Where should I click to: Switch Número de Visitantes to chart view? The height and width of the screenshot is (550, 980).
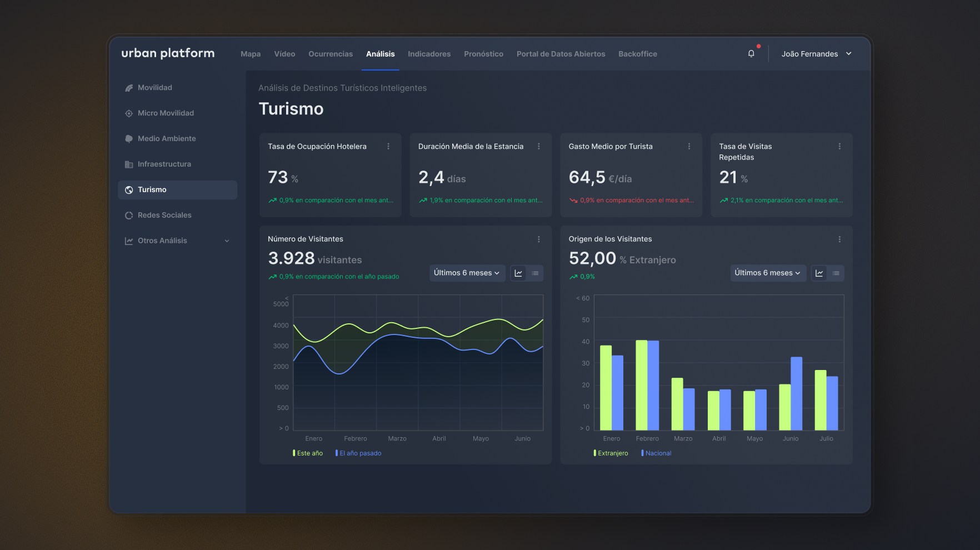point(518,273)
